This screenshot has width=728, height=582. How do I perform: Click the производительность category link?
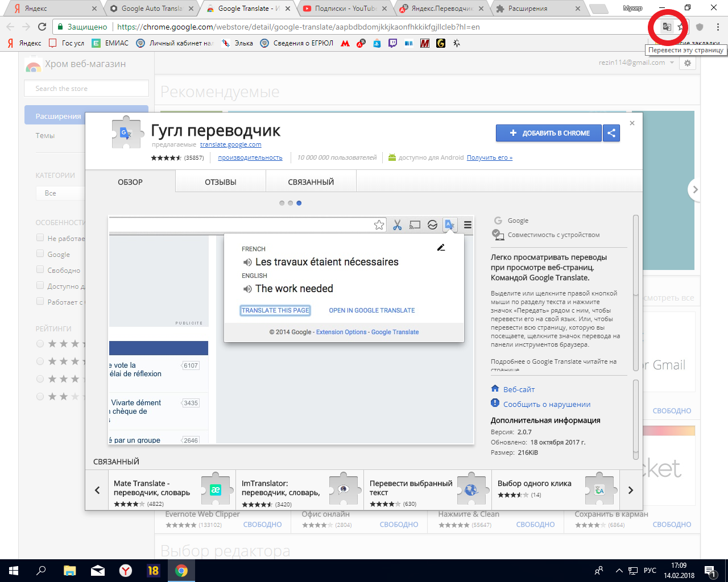(250, 157)
